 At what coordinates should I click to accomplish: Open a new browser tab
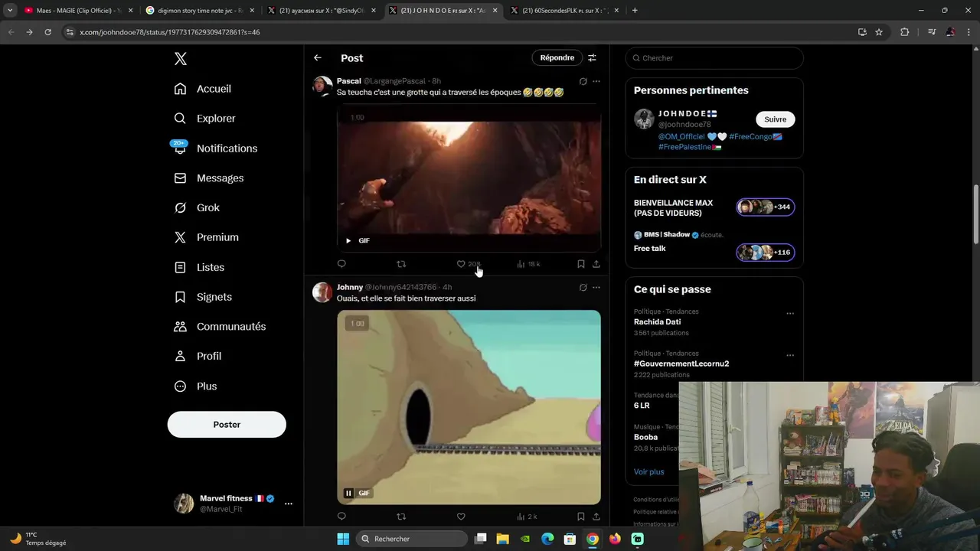click(635, 11)
